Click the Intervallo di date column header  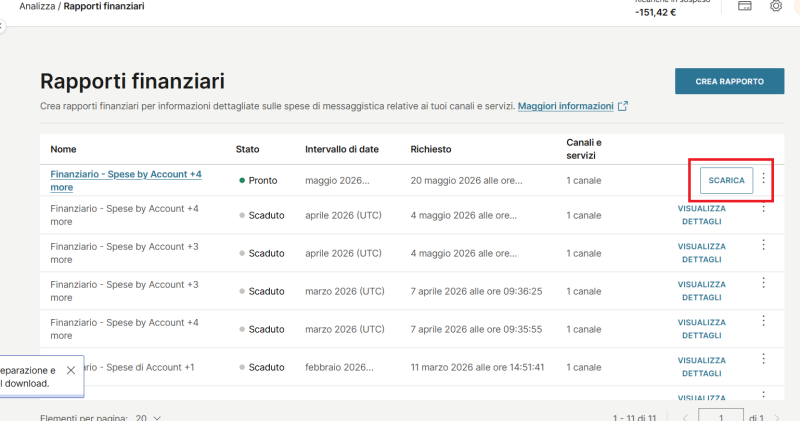pos(342,149)
